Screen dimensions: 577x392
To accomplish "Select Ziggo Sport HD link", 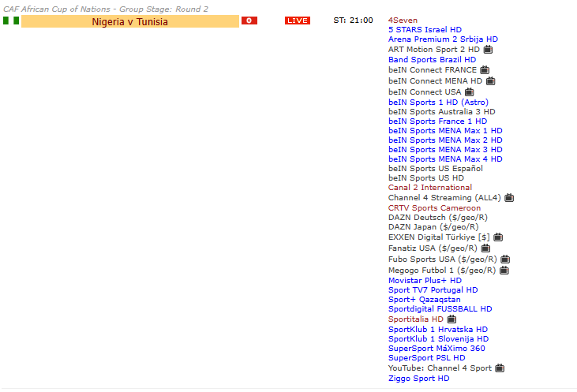I will [418, 379].
